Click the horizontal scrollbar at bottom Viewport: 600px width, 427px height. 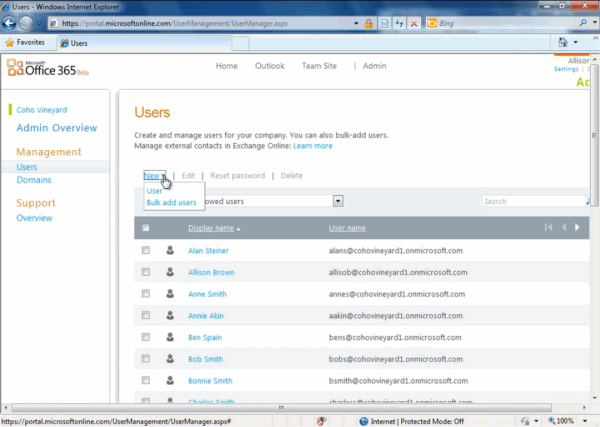coord(282,407)
